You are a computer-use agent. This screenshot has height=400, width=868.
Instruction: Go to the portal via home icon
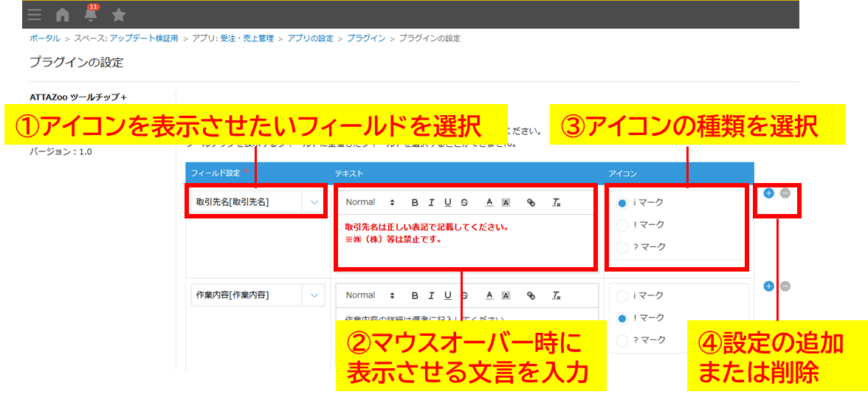click(63, 15)
